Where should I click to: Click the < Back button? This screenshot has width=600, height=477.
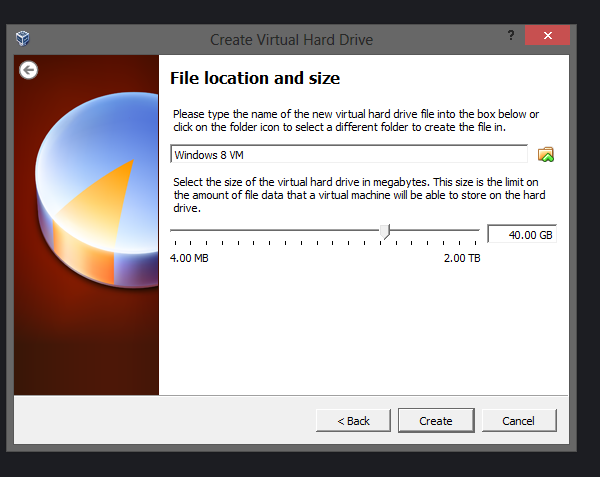point(354,421)
